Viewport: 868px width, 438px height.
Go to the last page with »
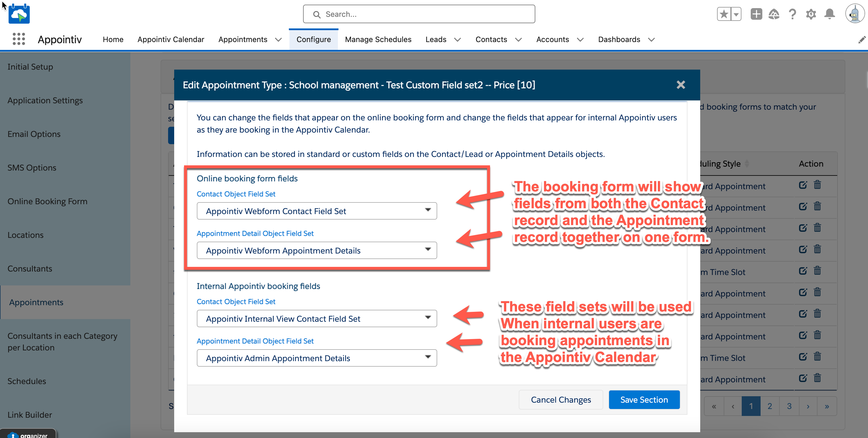tap(827, 406)
